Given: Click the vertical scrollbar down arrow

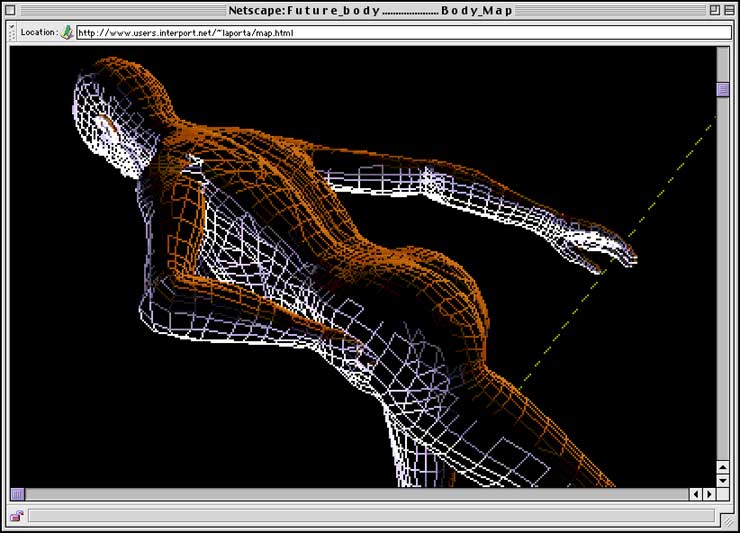Looking at the screenshot, I should (x=723, y=480).
